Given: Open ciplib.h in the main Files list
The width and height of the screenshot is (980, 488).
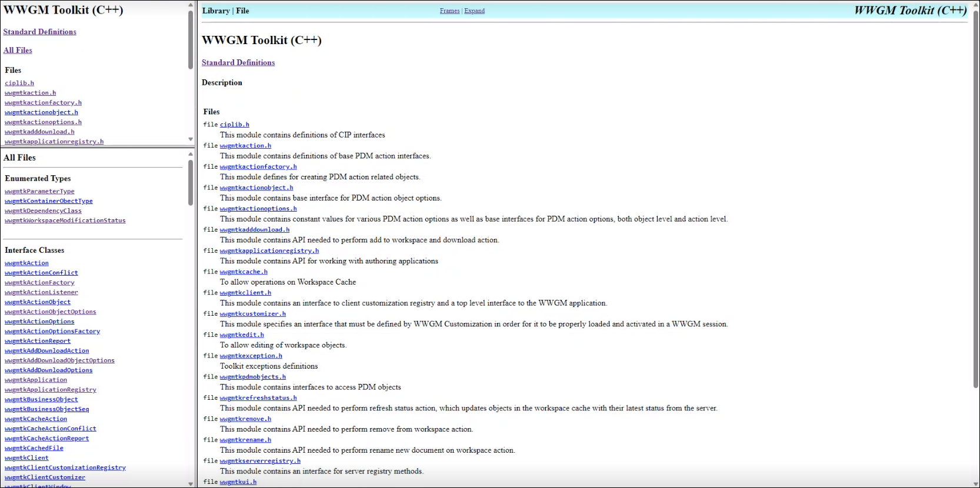Looking at the screenshot, I should tap(235, 125).
